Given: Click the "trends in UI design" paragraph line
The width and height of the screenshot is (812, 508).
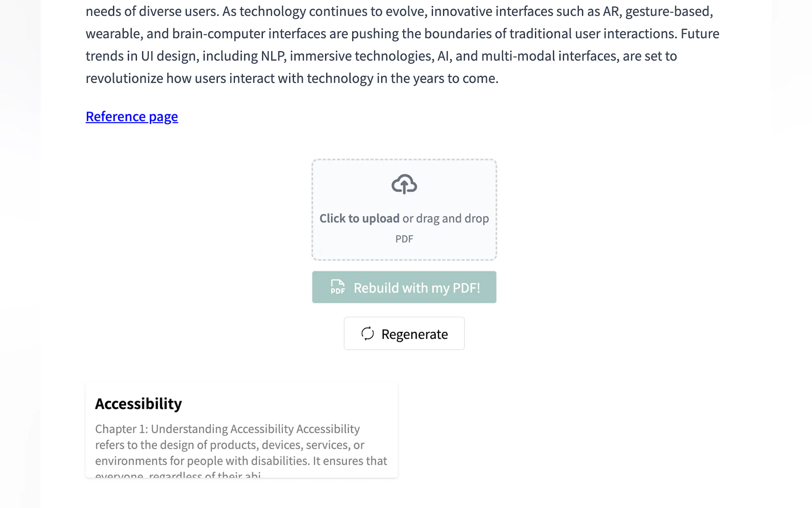Looking at the screenshot, I should 141,56.
